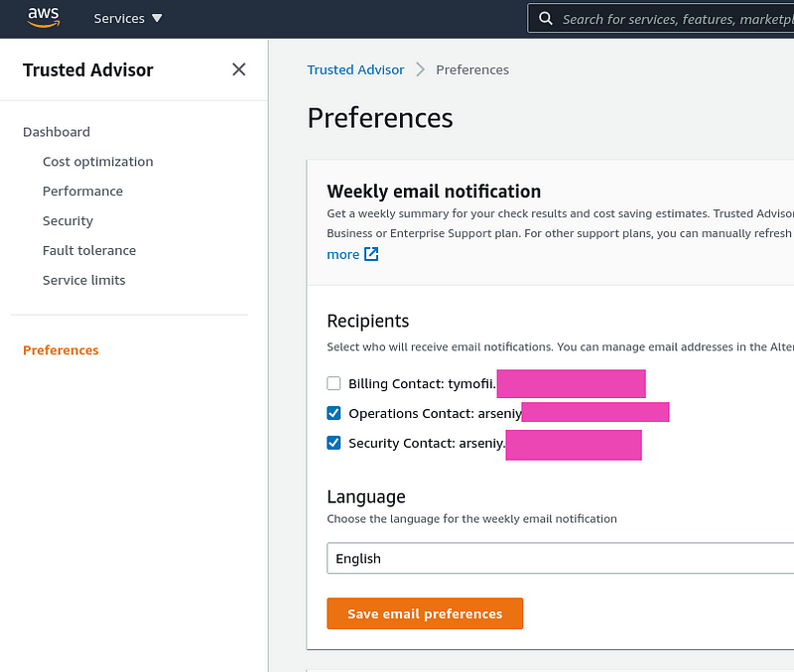Open the English language dropdown
The width and height of the screenshot is (794, 672).
tap(560, 558)
